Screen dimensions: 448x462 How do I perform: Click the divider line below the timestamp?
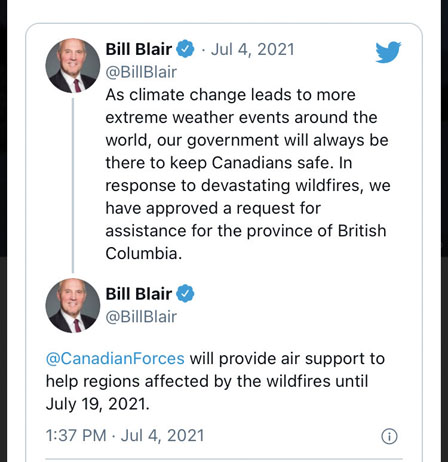[224, 459]
